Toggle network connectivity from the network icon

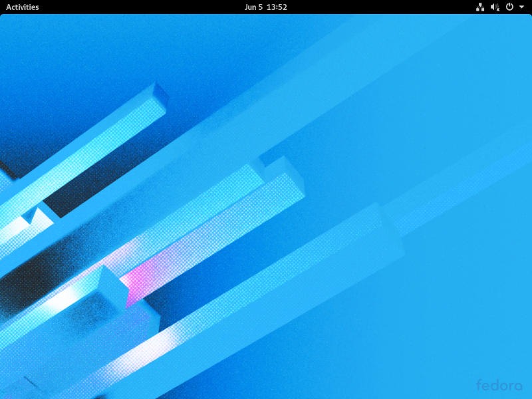[x=479, y=7]
